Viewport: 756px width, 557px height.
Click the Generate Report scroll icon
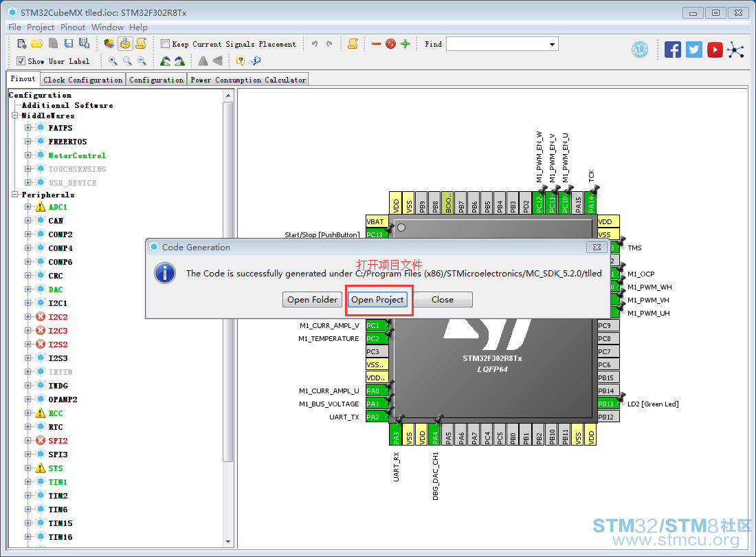coord(142,44)
